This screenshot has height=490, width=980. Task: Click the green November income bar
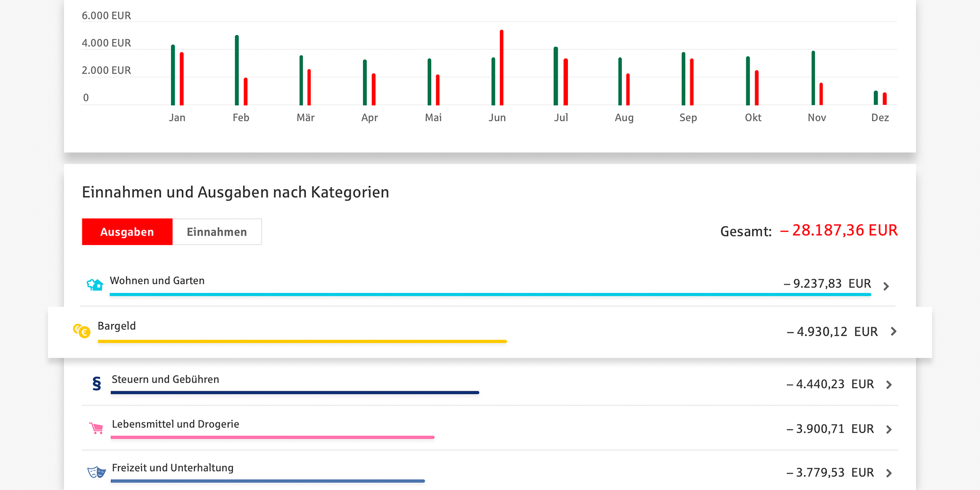813,78
